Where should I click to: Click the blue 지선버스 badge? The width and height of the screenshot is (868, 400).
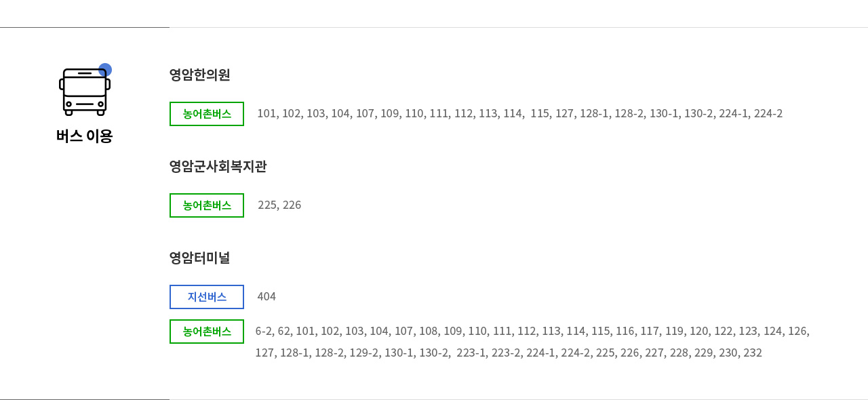click(207, 297)
